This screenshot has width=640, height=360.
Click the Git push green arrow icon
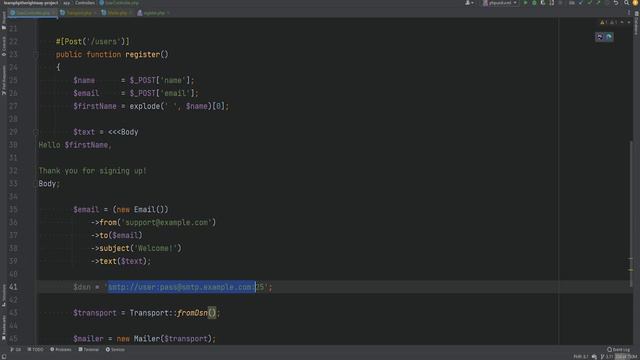click(x=598, y=3)
